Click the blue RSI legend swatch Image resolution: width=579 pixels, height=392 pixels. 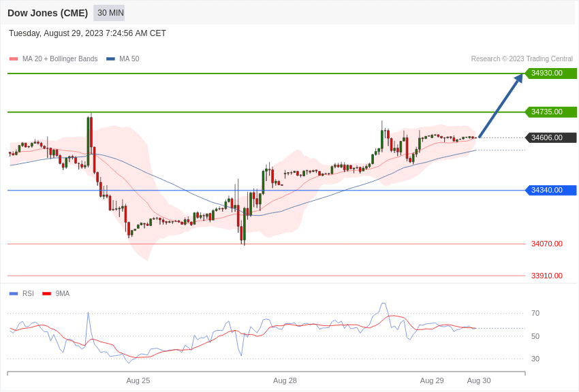point(14,293)
